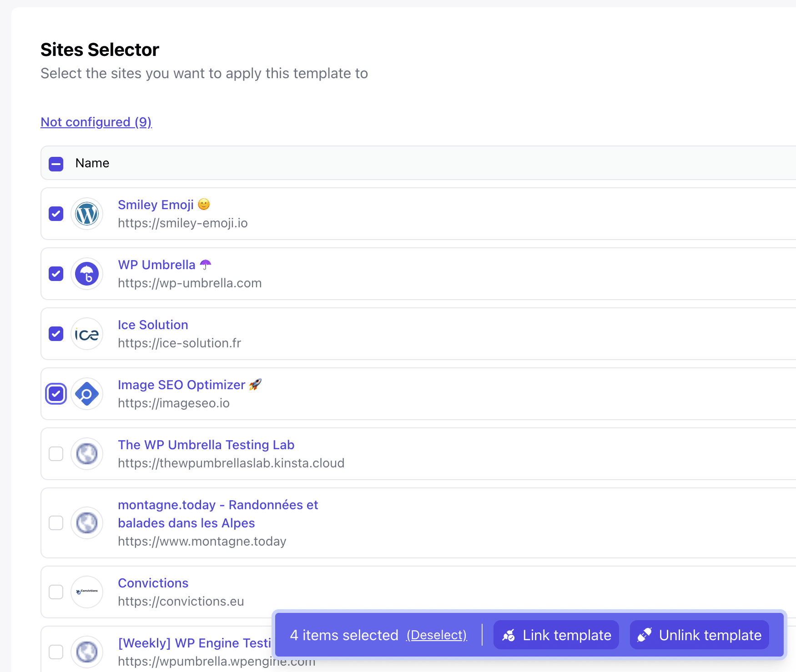Open the Not configured (9) filter link
This screenshot has height=672, width=796.
[96, 122]
